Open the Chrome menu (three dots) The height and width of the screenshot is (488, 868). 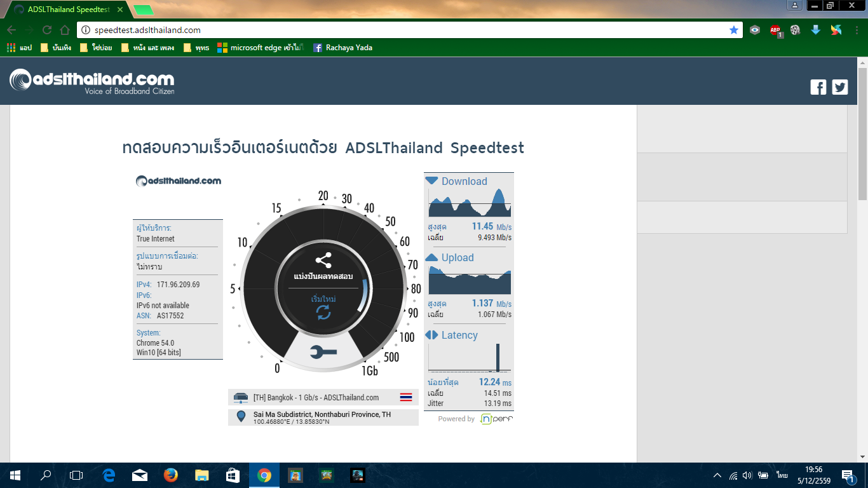[856, 30]
